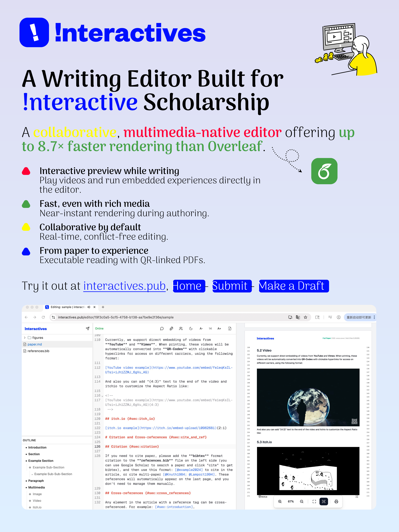This screenshot has width=399, height=532.
Task: Click the Submit button
Action: 232,286
